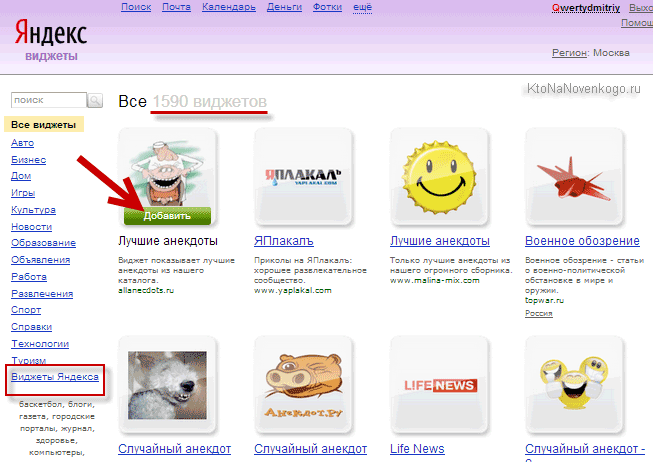Select the Спорт category
653x462 pixels.
click(x=26, y=310)
